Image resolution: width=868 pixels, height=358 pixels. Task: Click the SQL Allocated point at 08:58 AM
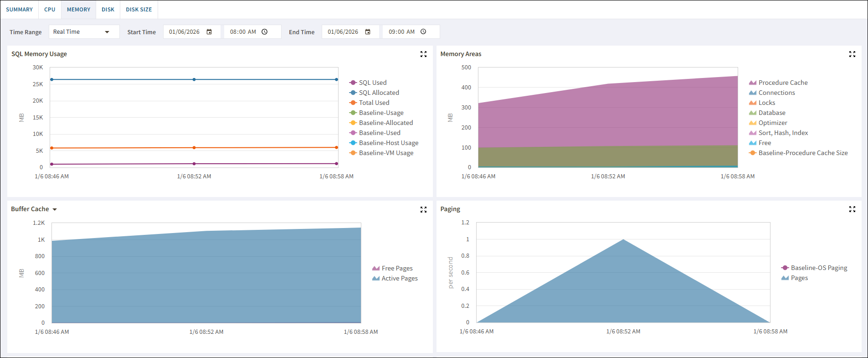pos(336,79)
